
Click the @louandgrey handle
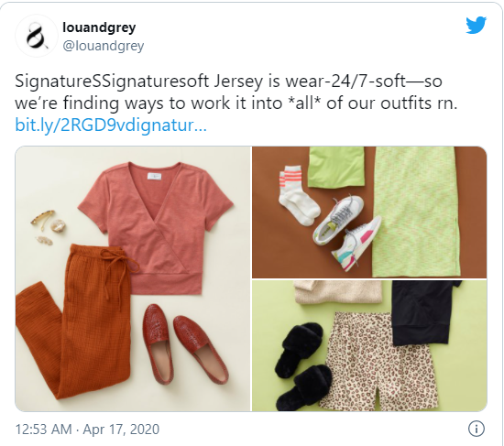104,46
